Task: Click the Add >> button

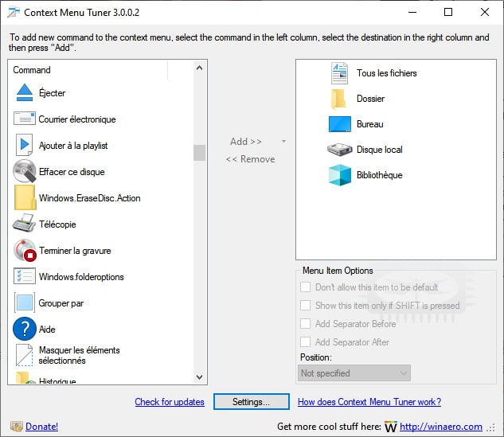Action: pyautogui.click(x=246, y=142)
